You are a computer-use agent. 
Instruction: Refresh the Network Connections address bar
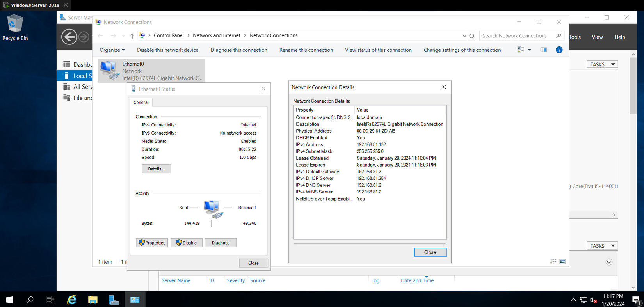click(x=472, y=36)
